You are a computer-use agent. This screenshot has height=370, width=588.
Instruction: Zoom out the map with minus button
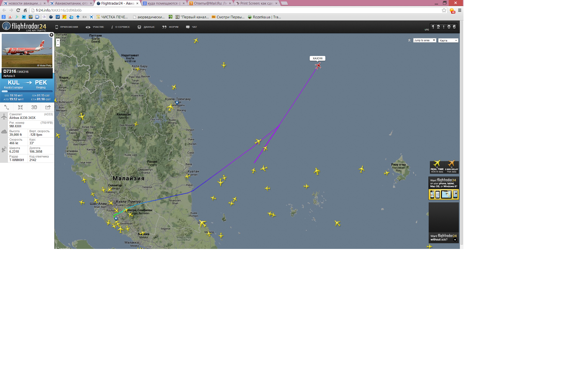(58, 45)
